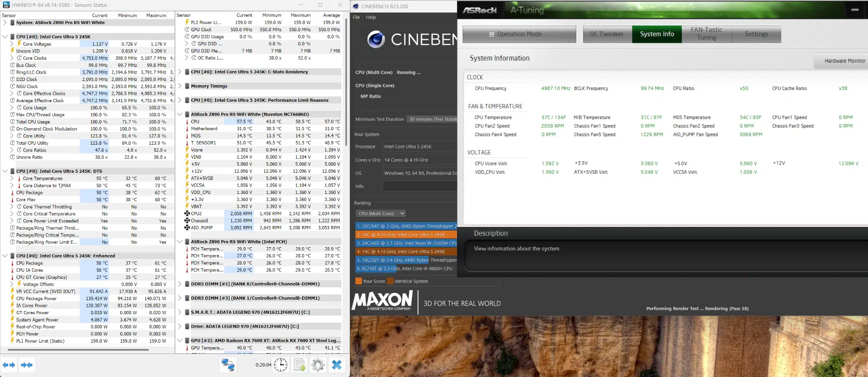Viewport: 868px width, 377px height.
Task: Close sensors with the blue X icon
Action: click(x=337, y=365)
